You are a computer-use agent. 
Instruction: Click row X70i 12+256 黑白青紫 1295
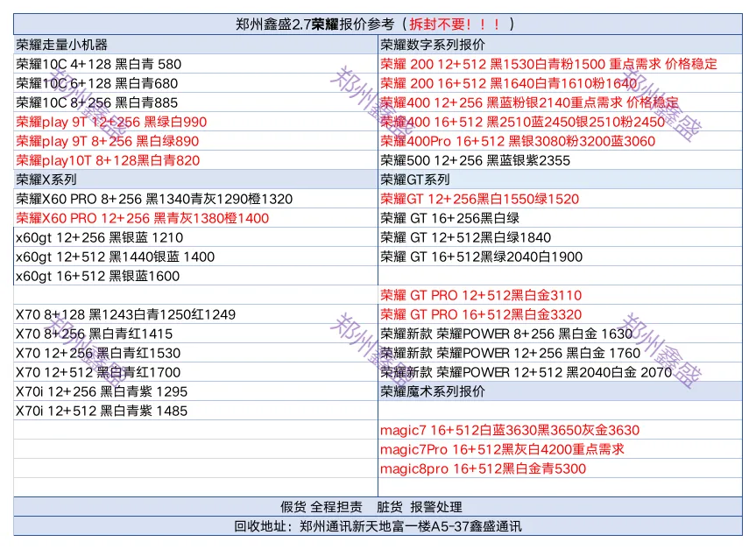[x=195, y=391]
